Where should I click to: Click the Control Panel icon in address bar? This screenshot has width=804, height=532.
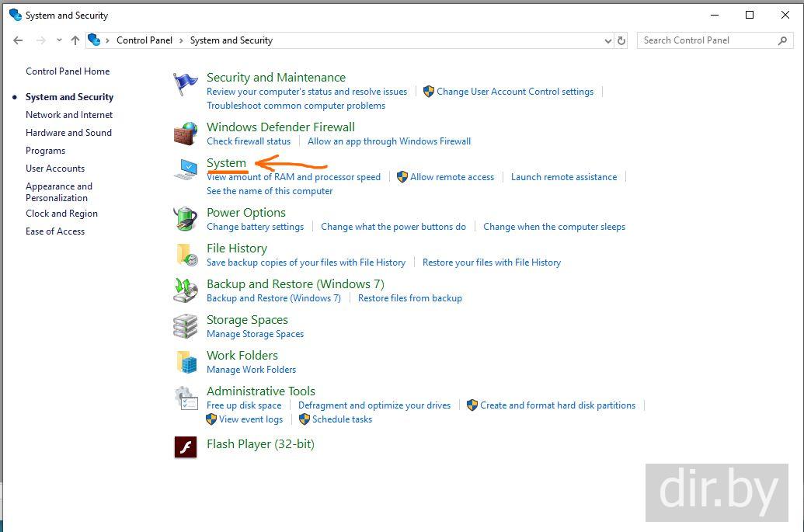[94, 40]
